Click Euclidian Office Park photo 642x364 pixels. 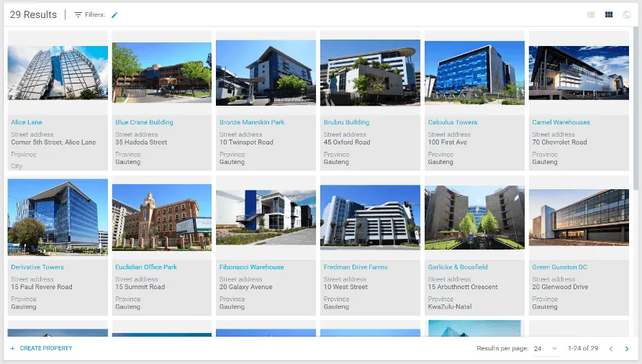[x=162, y=217]
